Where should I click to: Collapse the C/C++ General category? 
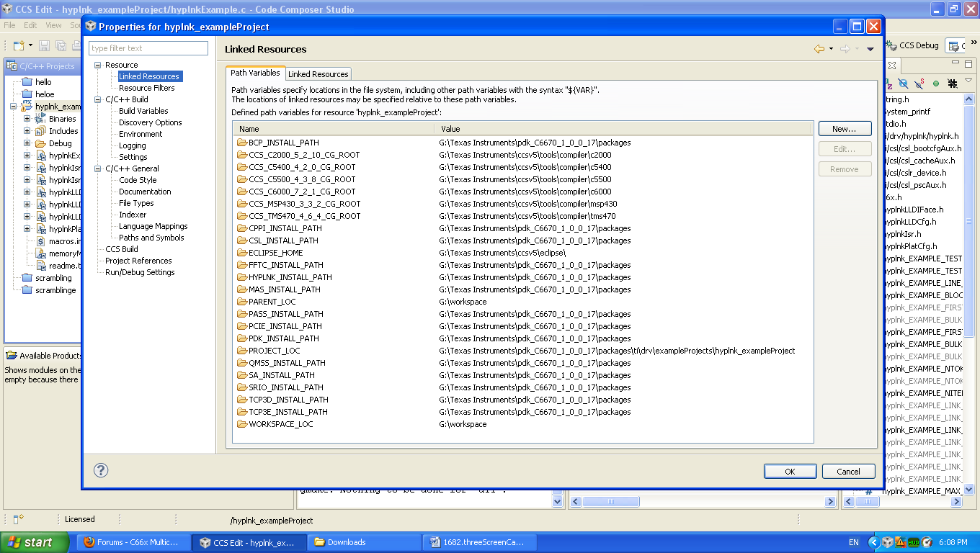pyautogui.click(x=98, y=168)
